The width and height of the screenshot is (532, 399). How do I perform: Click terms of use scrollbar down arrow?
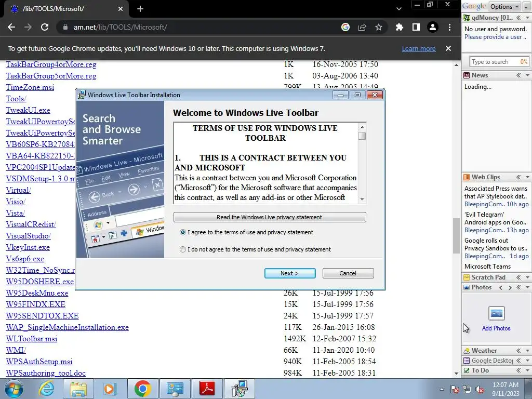tap(362, 199)
